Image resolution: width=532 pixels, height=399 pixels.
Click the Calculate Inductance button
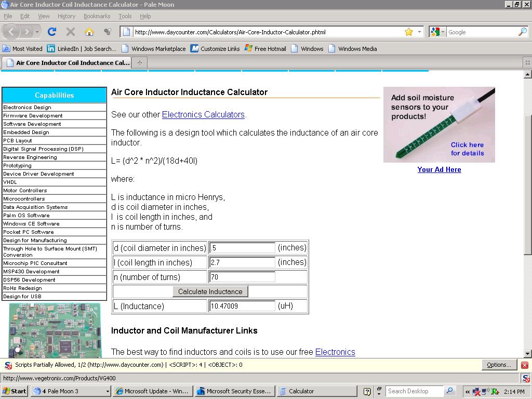pyautogui.click(x=210, y=291)
